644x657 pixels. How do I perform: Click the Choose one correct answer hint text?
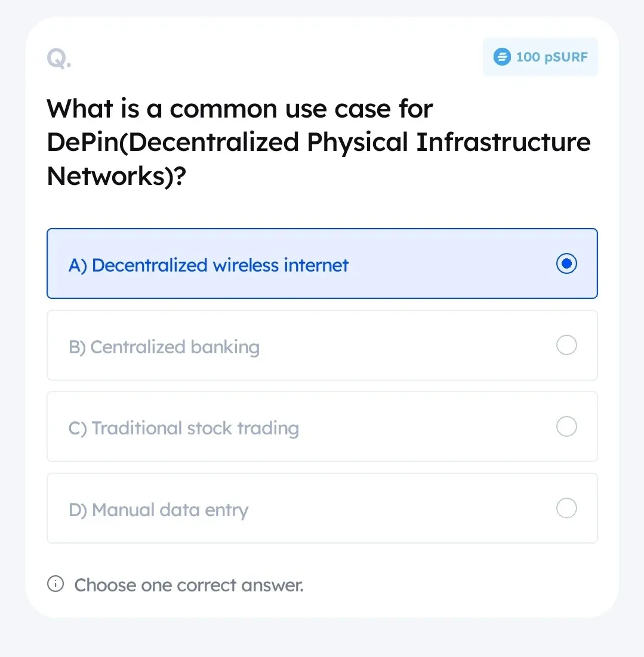tap(189, 585)
